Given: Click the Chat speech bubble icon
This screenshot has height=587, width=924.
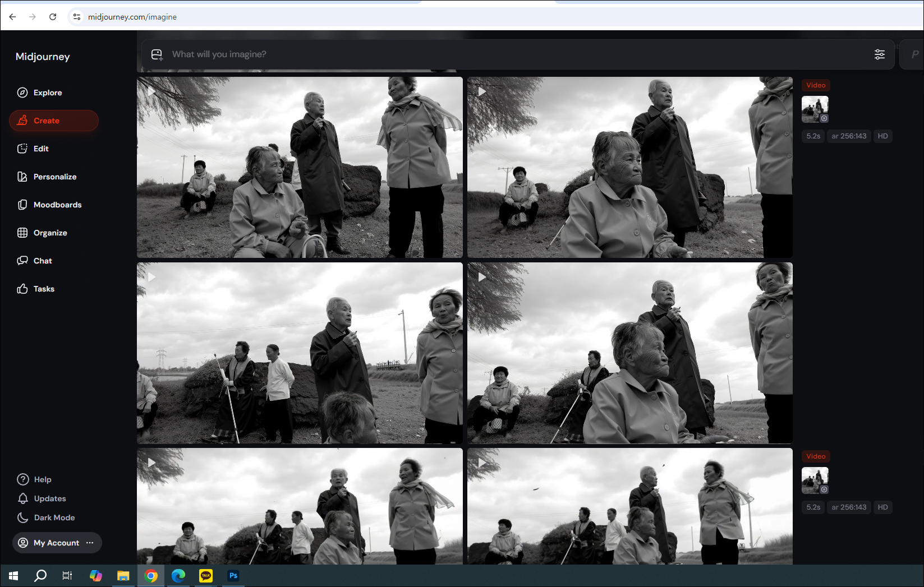Looking at the screenshot, I should pyautogui.click(x=22, y=261).
